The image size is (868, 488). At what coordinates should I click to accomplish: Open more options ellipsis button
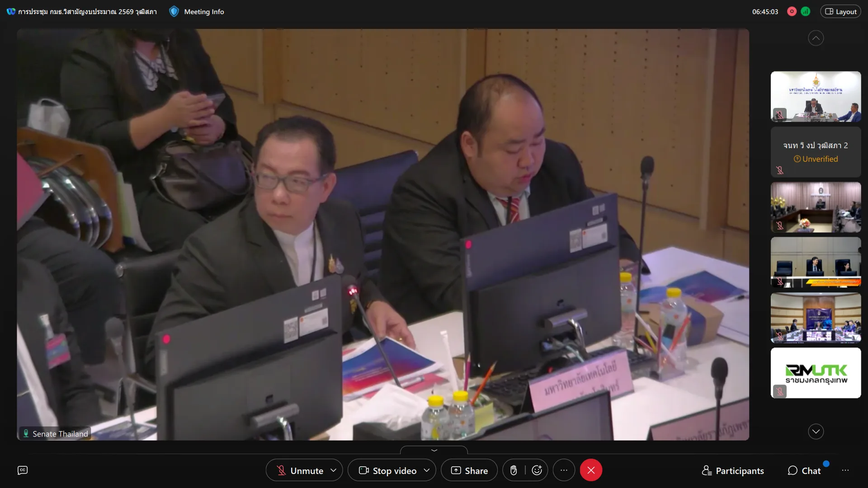tap(564, 470)
